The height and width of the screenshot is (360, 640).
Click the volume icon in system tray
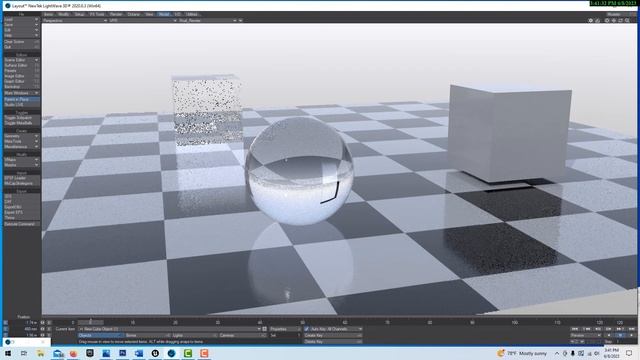tap(596, 353)
